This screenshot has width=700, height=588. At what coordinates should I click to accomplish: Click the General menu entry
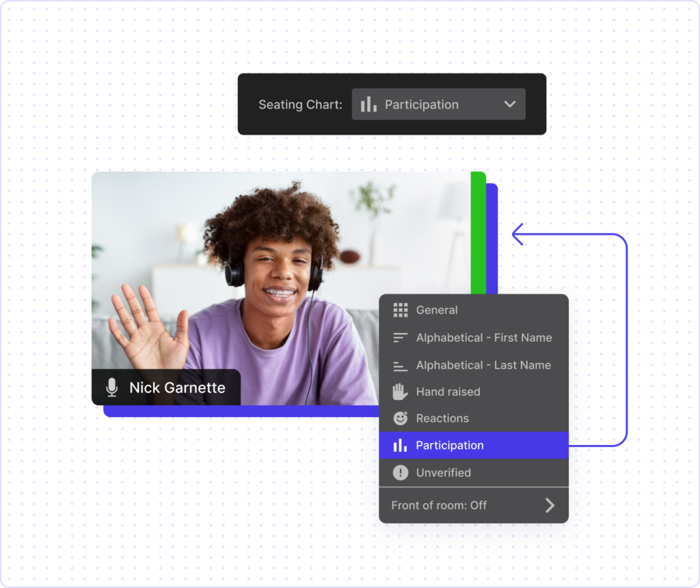(x=436, y=310)
